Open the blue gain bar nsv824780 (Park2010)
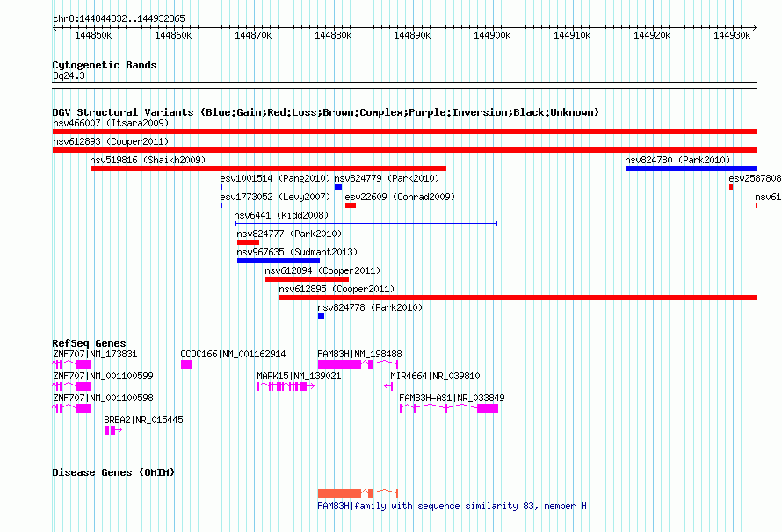The height and width of the screenshot is (532, 782). 691,169
